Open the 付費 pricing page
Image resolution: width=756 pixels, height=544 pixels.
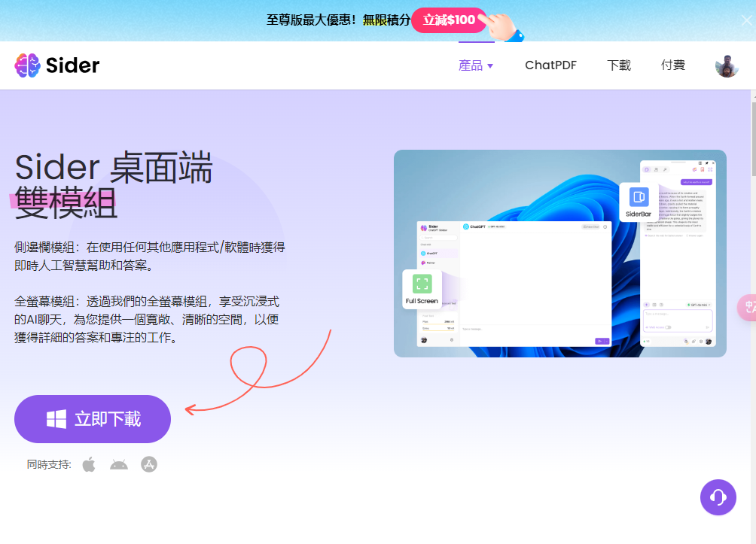coord(673,65)
